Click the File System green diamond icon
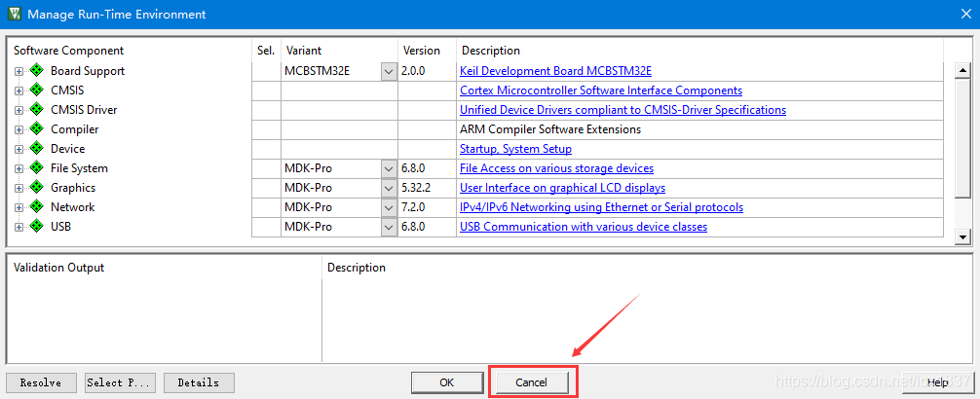This screenshot has width=980, height=399. (x=37, y=168)
